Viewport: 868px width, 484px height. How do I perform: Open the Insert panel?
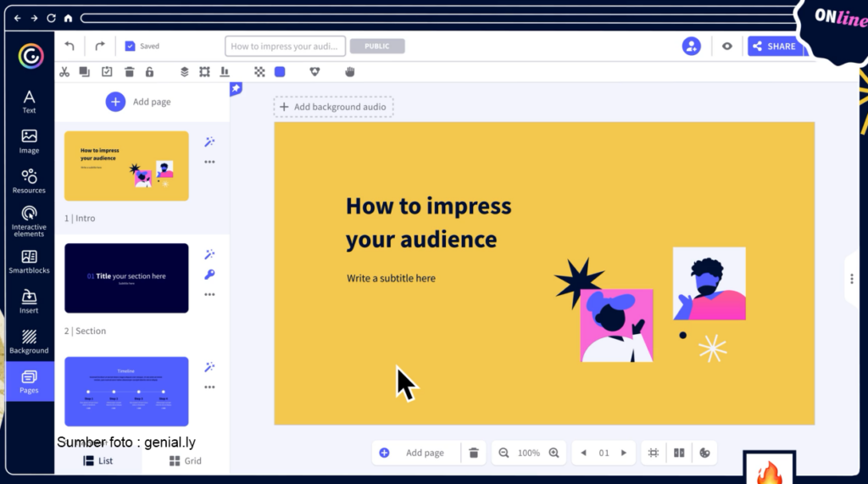click(x=29, y=302)
